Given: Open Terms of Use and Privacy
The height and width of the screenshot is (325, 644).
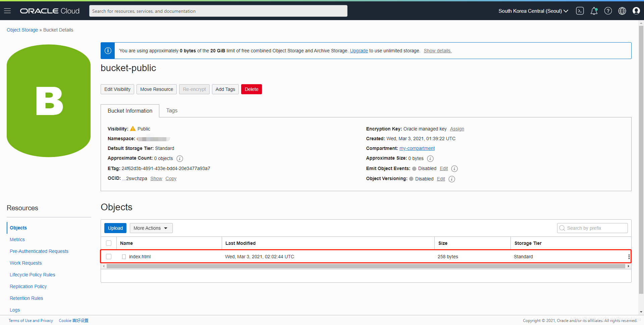Looking at the screenshot, I should click(31, 321).
